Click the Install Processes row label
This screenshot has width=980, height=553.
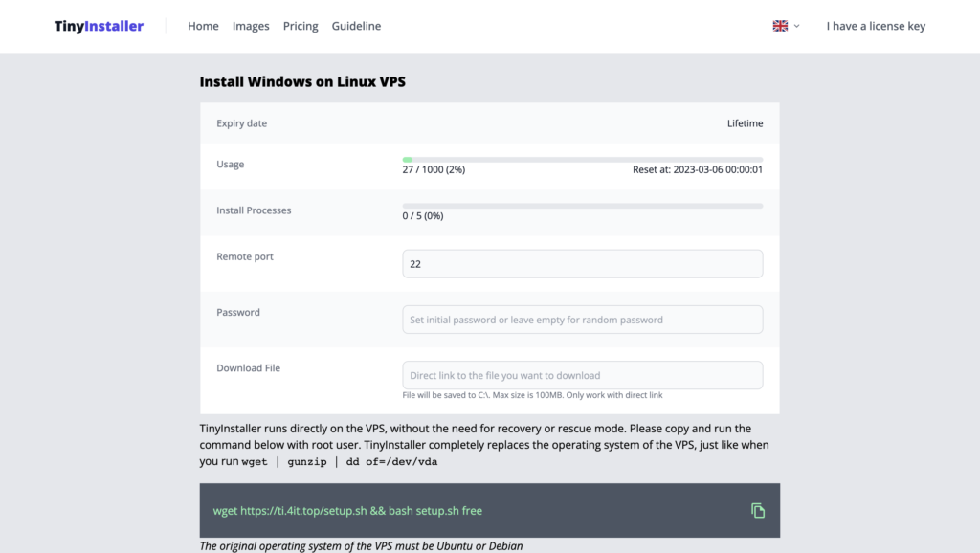click(254, 210)
